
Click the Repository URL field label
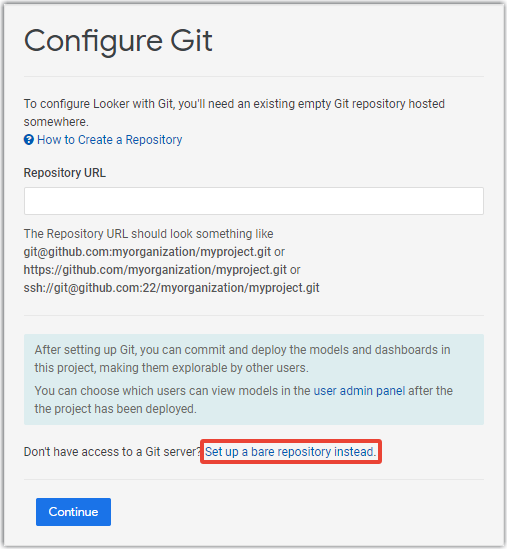(65, 173)
